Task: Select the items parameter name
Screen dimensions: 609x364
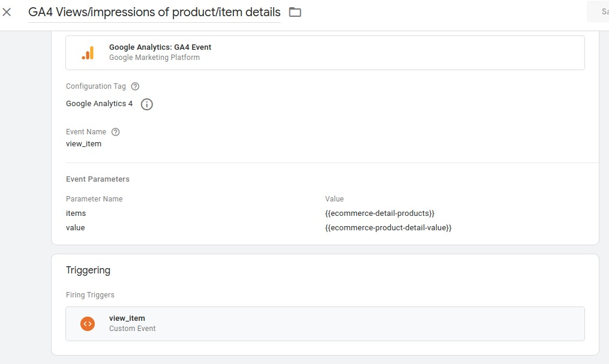Action: point(76,213)
